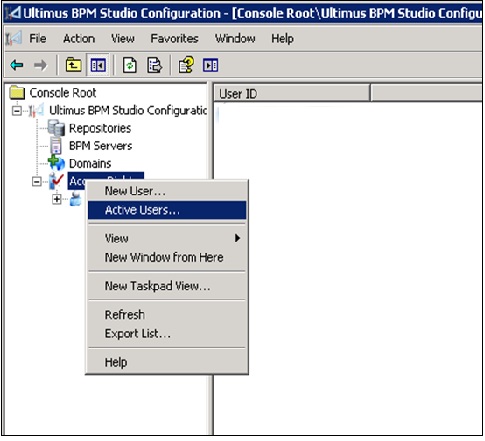Click the User ID column header
The width and height of the screenshot is (485, 441).
click(x=292, y=93)
